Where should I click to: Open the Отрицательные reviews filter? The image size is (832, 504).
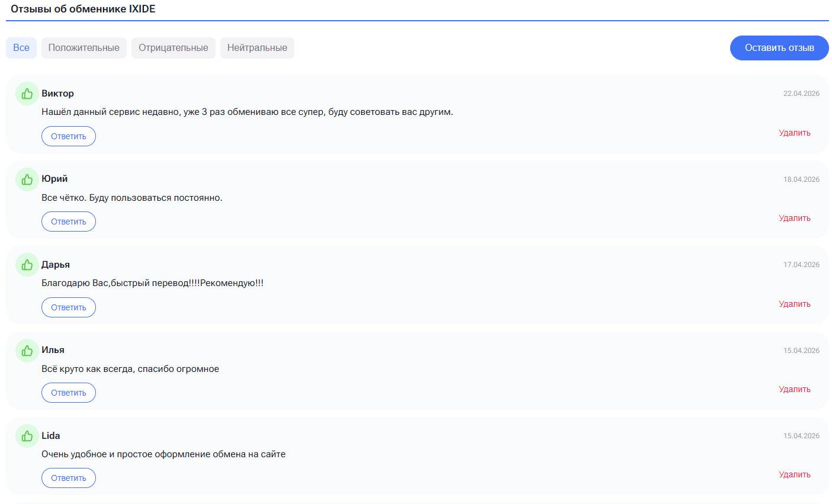click(174, 48)
